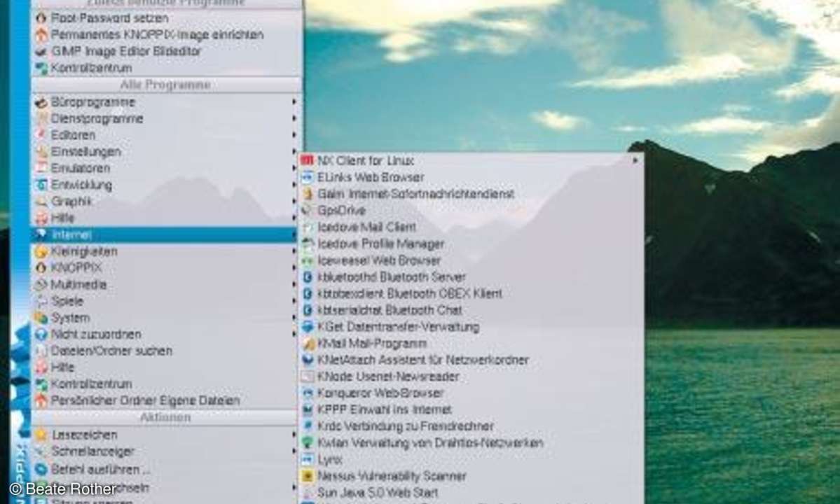Click the Iceweasel Web Browser icon
The height and width of the screenshot is (504, 840).
(x=308, y=260)
